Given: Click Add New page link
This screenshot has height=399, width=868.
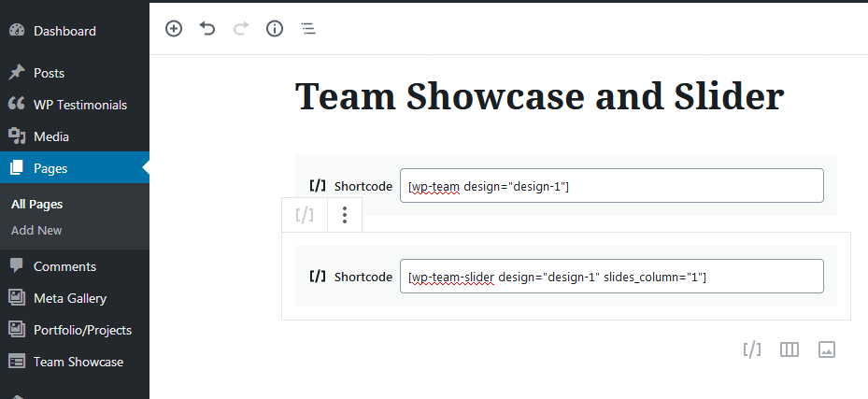Looking at the screenshot, I should 36,230.
